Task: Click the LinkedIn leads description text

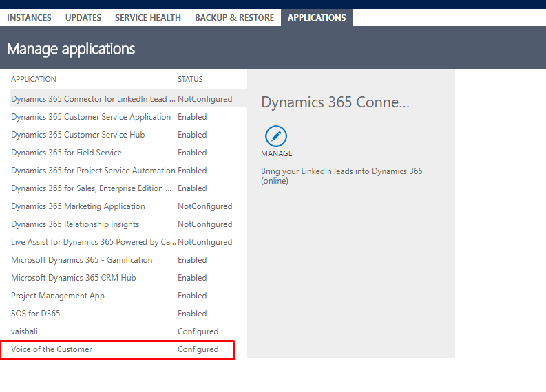Action: coord(342,176)
